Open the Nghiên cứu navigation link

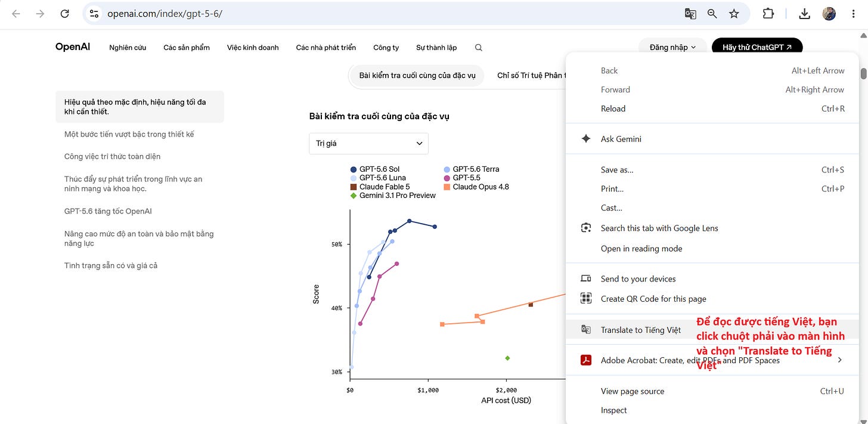tap(128, 48)
